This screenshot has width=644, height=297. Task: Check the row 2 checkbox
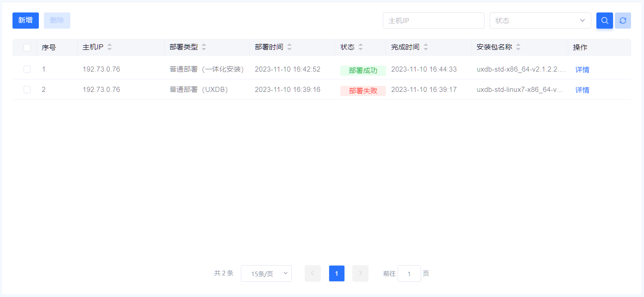coord(27,90)
